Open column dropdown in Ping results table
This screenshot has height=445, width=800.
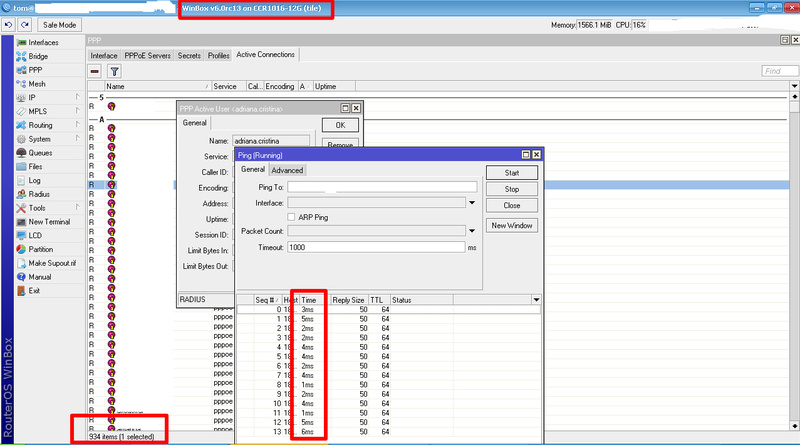pos(536,300)
